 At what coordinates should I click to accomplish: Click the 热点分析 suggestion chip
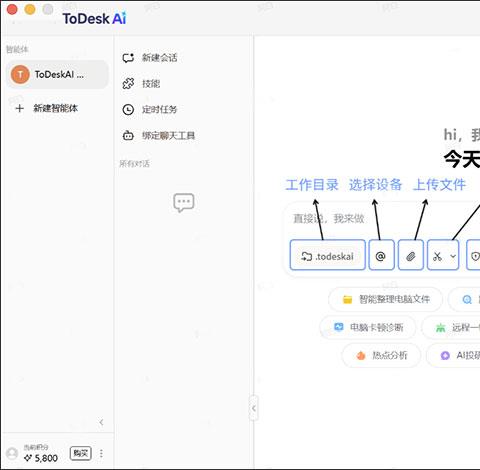381,355
